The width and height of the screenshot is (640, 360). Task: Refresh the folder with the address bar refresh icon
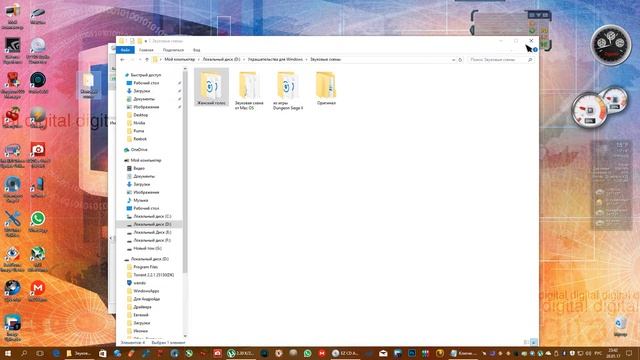pyautogui.click(x=460, y=60)
